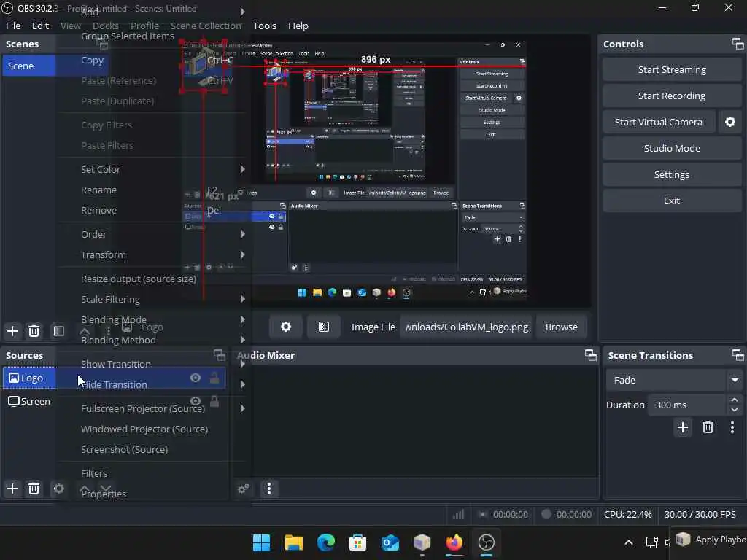Remove selected scene with Scenes trash icon
Viewport: 747px width, 560px height.
pos(34,331)
